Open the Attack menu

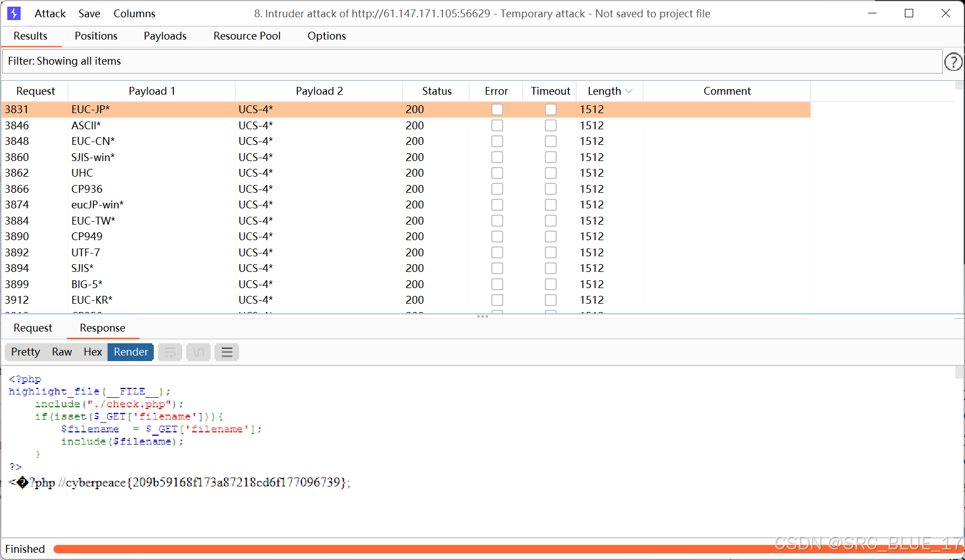click(x=50, y=13)
